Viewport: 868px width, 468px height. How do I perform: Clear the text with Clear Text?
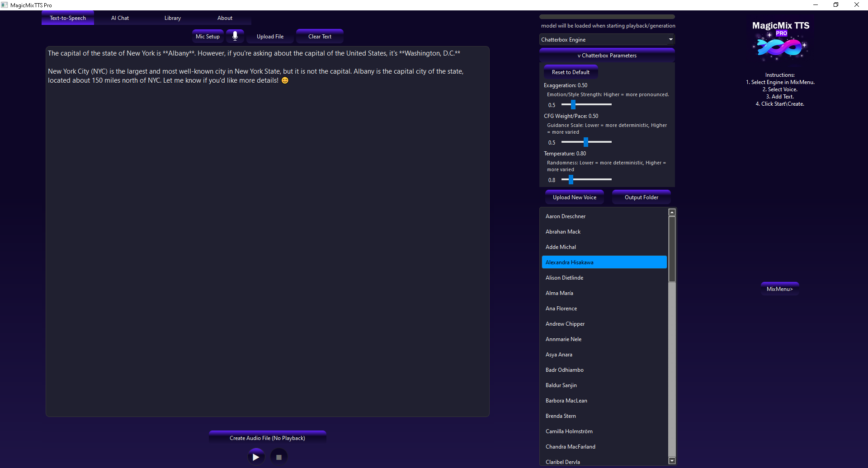(x=320, y=36)
